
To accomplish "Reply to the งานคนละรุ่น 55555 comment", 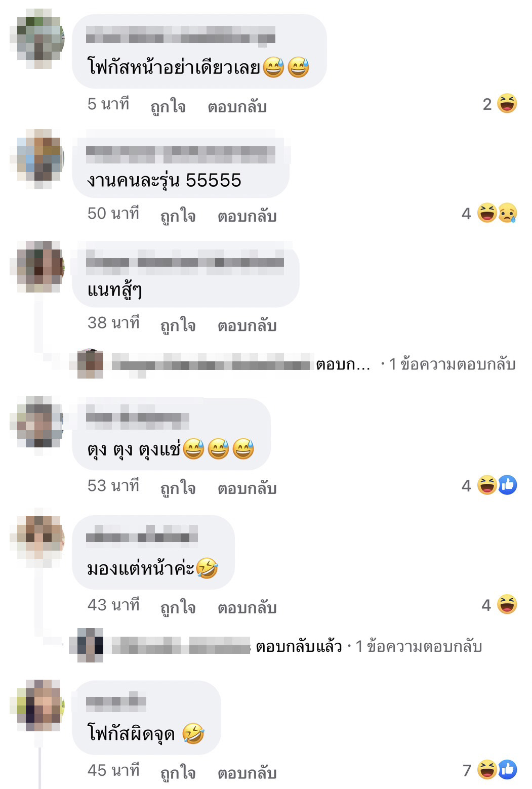I will (247, 216).
